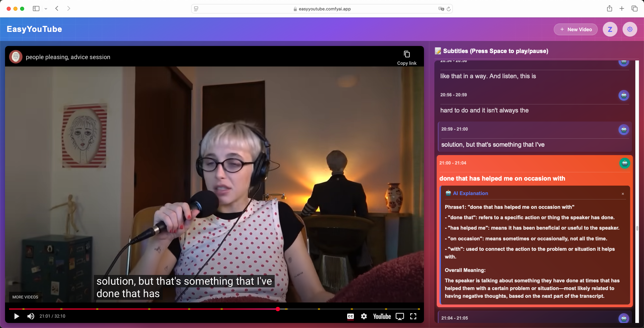The height and width of the screenshot is (328, 644).
Task: Toggle AI explanation for 21:00 - 21:04 subtitle
Action: pos(625,163)
